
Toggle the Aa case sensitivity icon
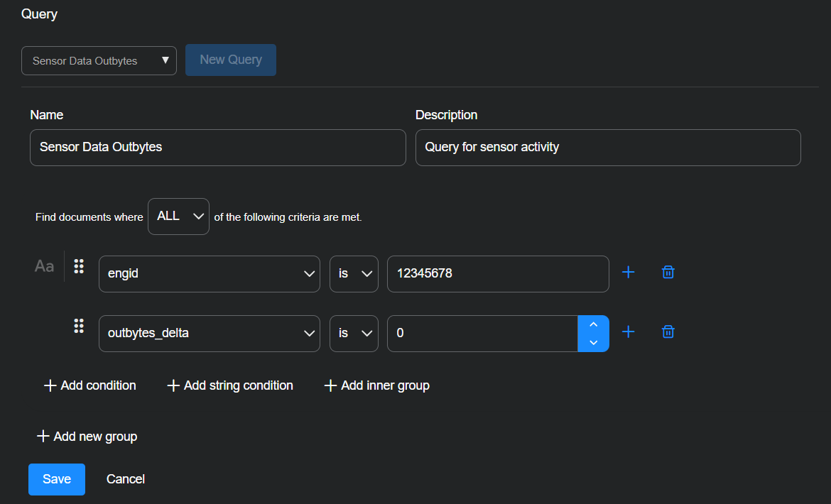pos(44,266)
